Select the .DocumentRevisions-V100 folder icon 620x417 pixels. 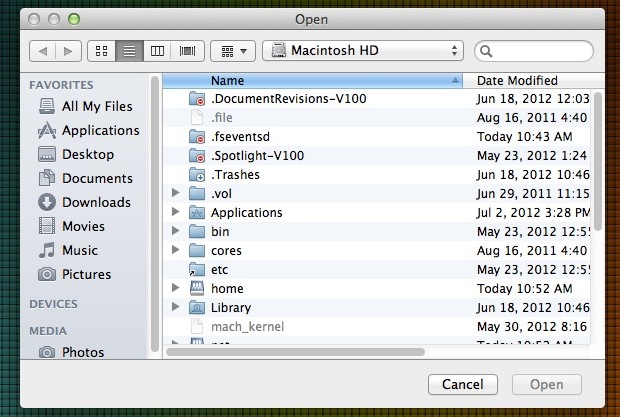(197, 98)
